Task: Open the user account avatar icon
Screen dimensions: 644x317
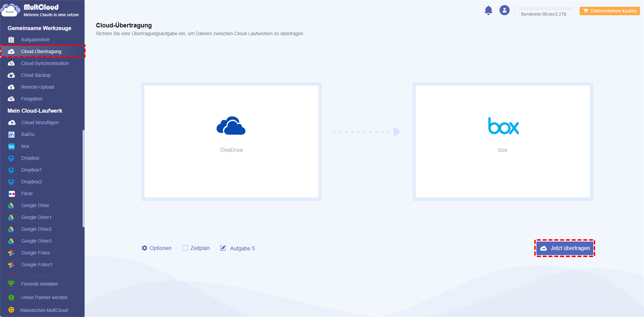Action: click(504, 10)
